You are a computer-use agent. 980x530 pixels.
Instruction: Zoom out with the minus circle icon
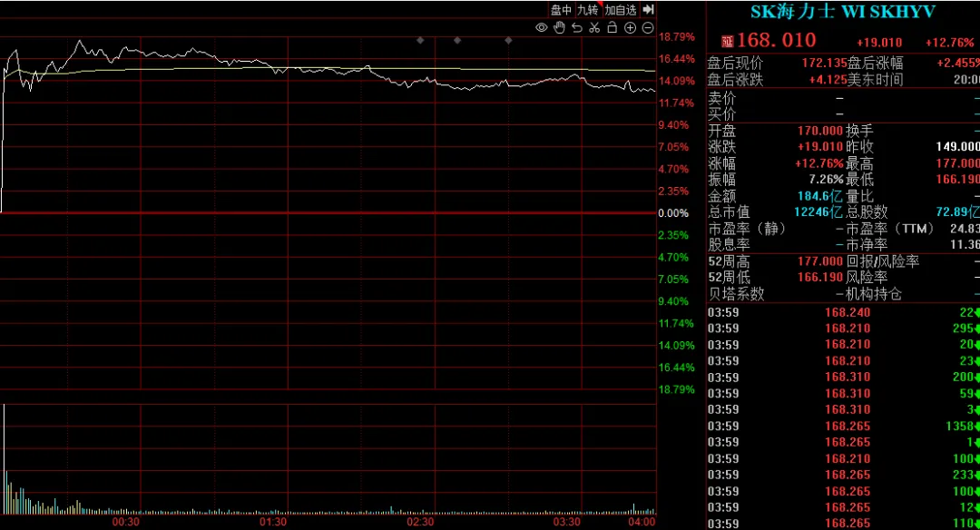pos(648,27)
